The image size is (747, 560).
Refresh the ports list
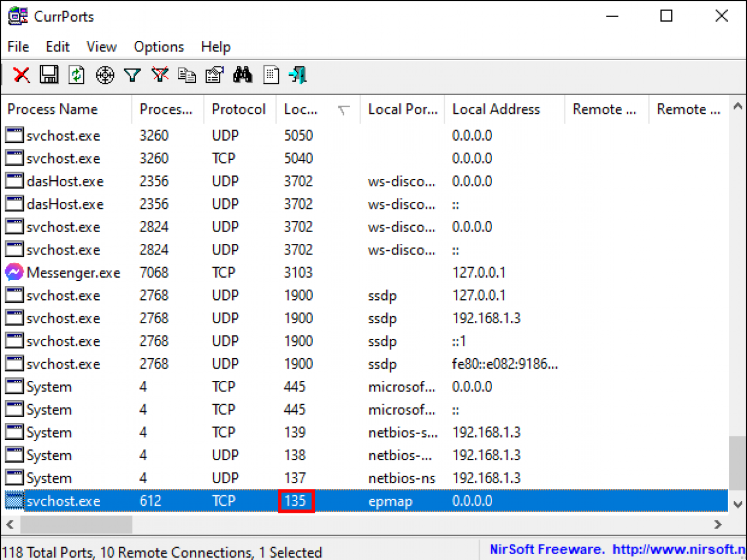(x=76, y=75)
